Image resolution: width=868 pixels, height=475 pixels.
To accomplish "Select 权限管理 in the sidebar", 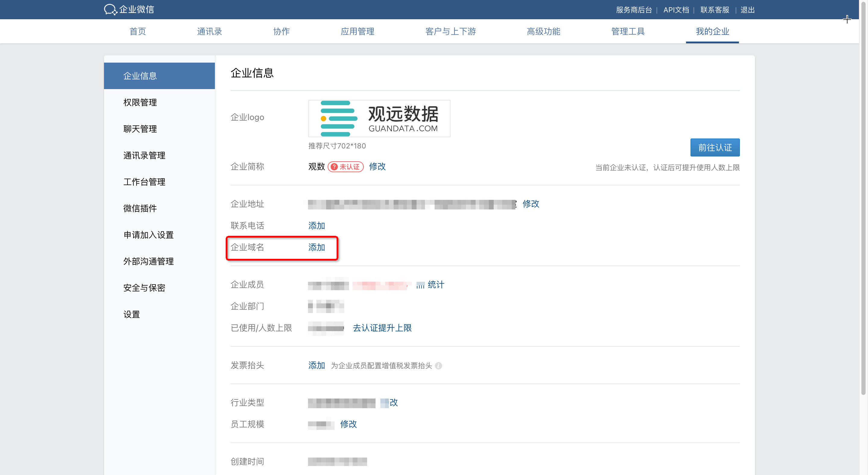I will click(x=140, y=102).
